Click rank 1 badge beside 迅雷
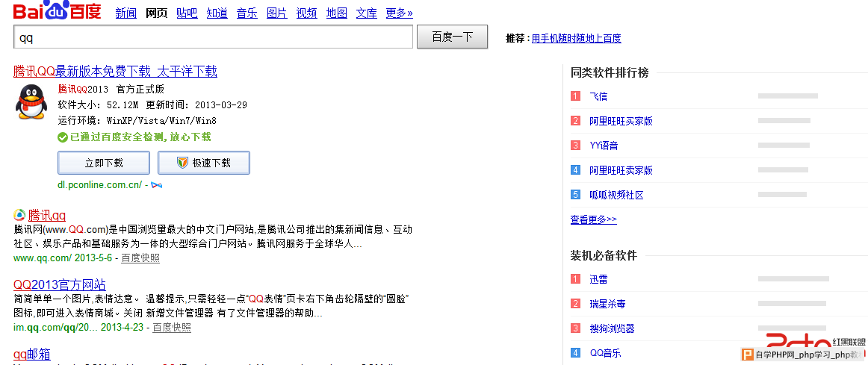868x365 pixels. [x=576, y=279]
